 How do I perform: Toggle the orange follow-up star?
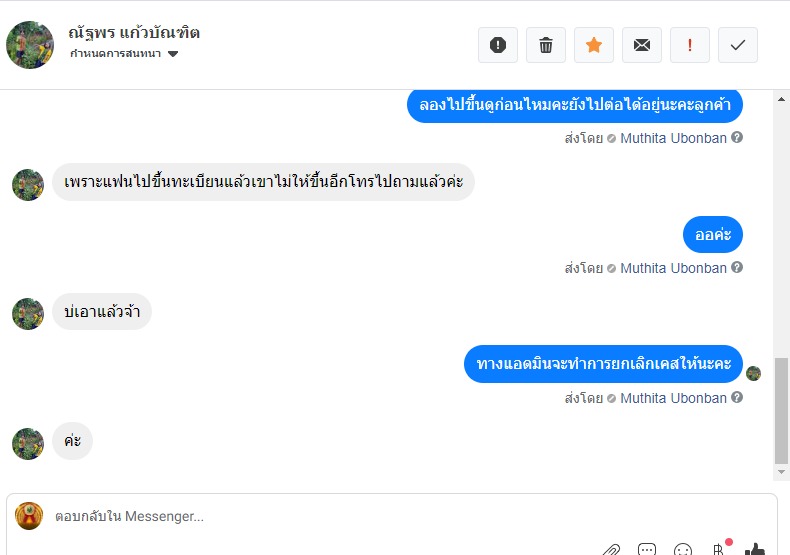pyautogui.click(x=594, y=45)
